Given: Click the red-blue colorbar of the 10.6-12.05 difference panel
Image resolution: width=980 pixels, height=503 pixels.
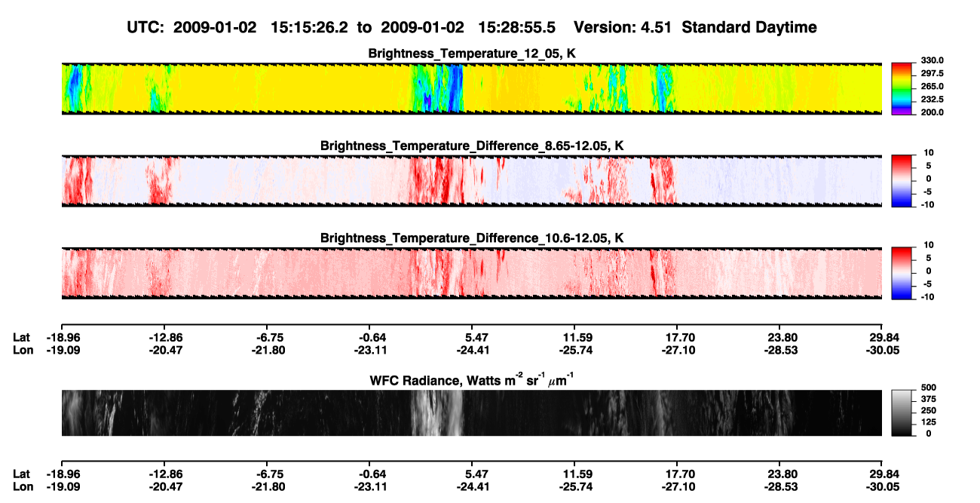Looking at the screenshot, I should tap(902, 271).
